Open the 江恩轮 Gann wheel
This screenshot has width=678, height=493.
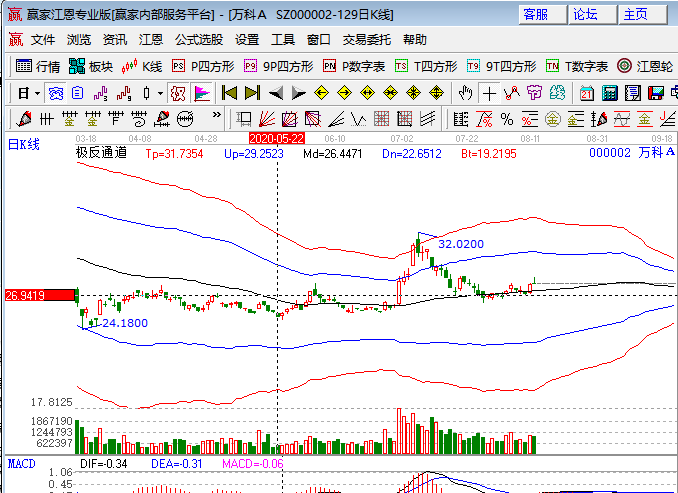point(645,66)
